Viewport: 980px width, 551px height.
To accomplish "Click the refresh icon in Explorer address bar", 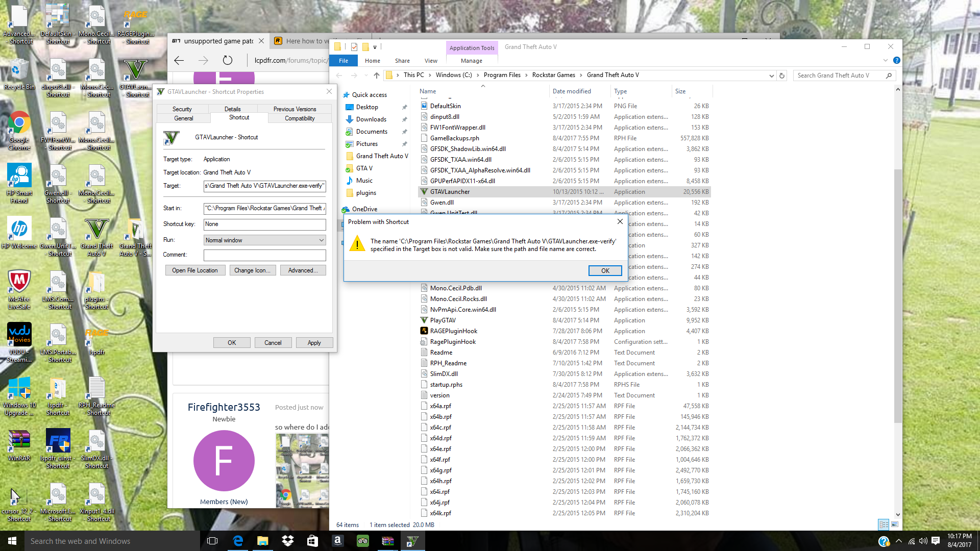I will pyautogui.click(x=781, y=76).
